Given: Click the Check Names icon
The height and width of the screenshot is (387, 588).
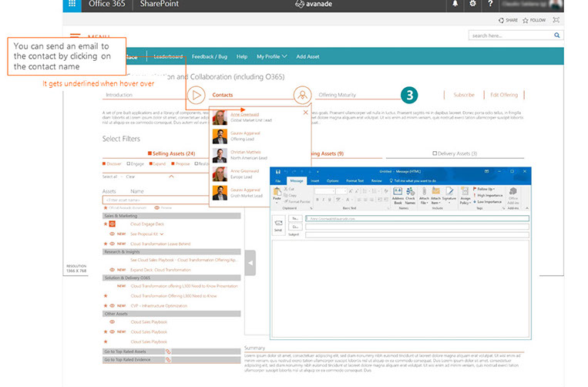Looking at the screenshot, I should coord(411,194).
